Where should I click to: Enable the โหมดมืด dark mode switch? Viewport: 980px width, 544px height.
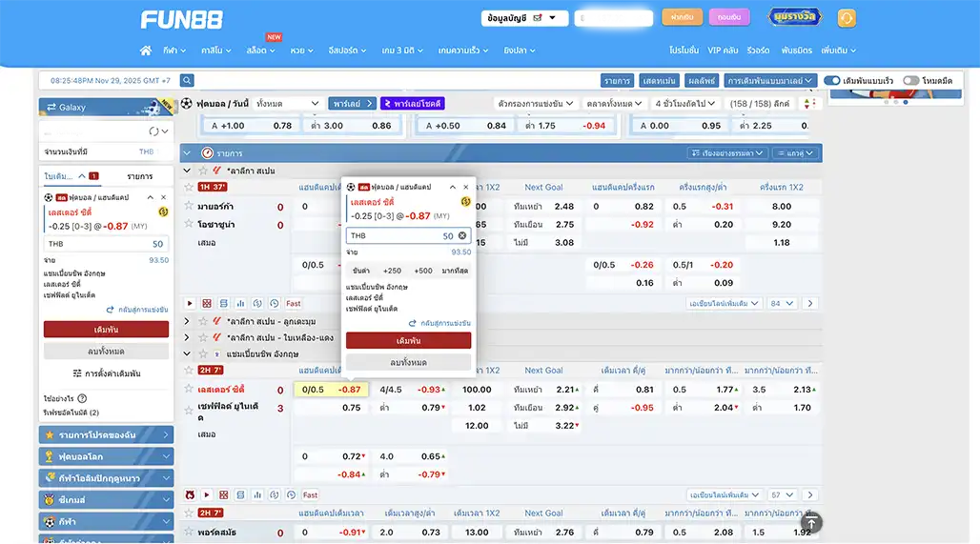[910, 81]
